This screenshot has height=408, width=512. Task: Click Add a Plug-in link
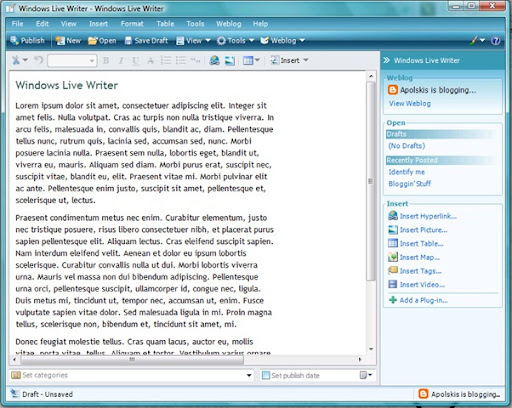click(x=418, y=300)
